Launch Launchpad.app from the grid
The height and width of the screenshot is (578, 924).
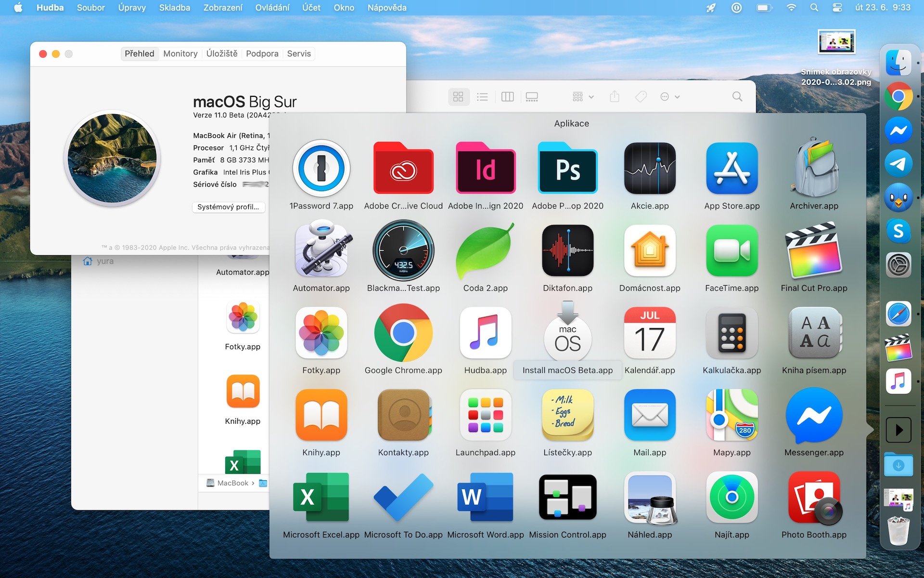click(x=486, y=415)
